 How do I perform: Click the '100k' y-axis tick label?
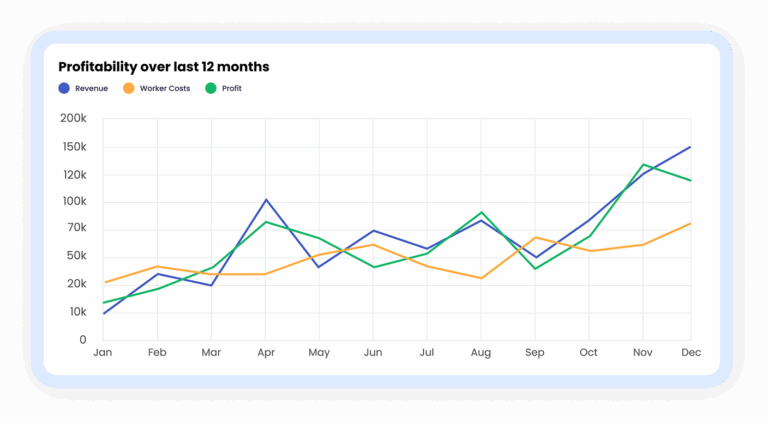[74, 201]
